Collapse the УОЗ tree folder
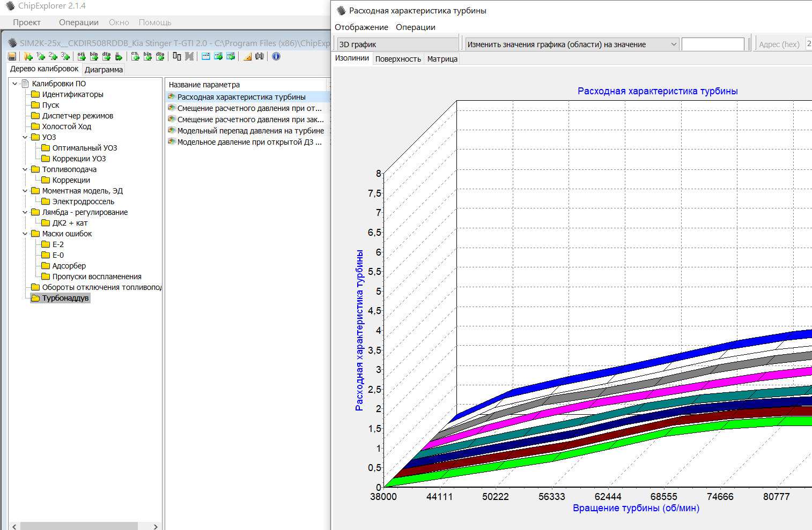 tap(25, 137)
